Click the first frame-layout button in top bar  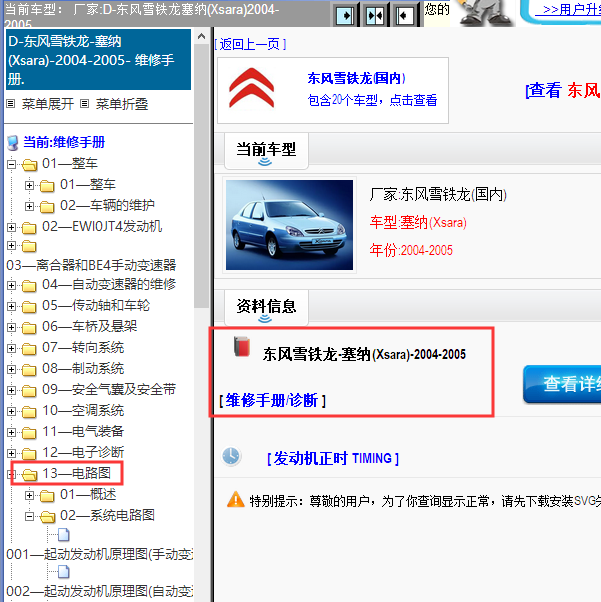coord(344,15)
